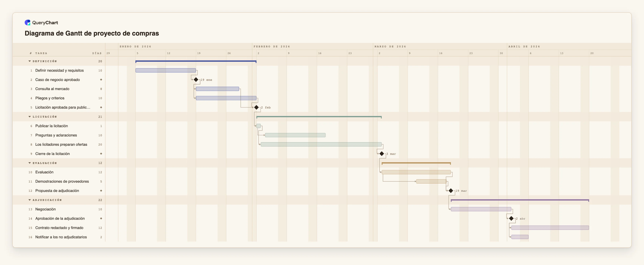Click the brown EVALUACIÓN summary bar
Viewport: 644px width, 265px height.
416,163
